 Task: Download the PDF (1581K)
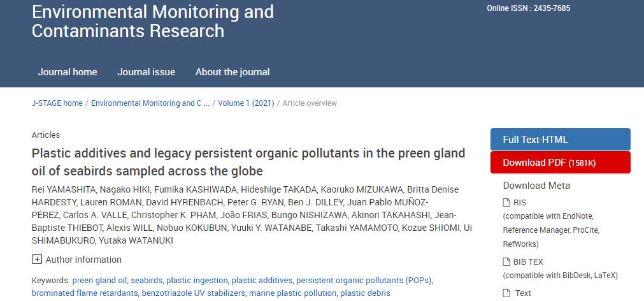point(560,163)
